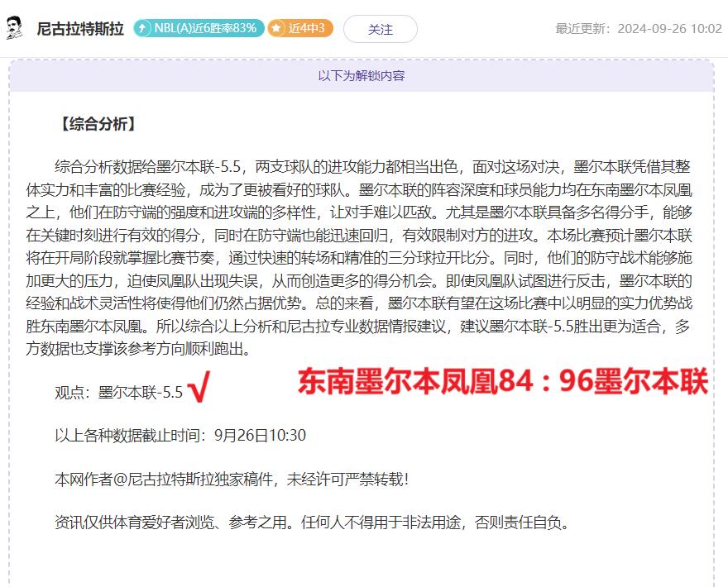Select the closing line 方数据也支撑该参考方向顺利跑出

pyautogui.click(x=139, y=349)
